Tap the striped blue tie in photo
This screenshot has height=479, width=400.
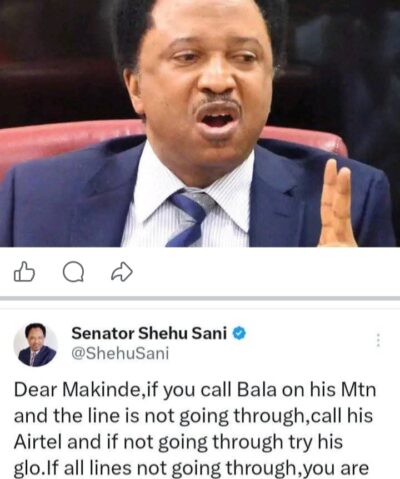(x=190, y=218)
